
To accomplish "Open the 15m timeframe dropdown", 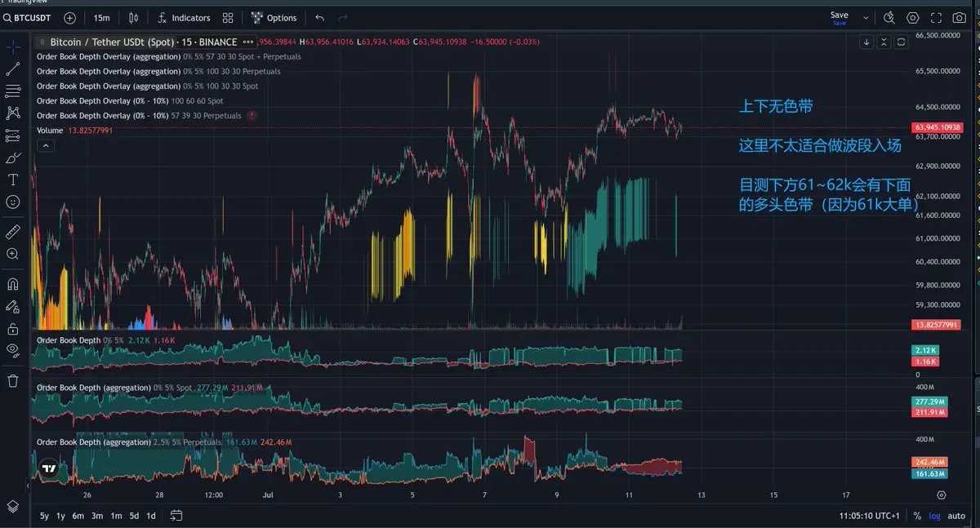I will pyautogui.click(x=102, y=17).
